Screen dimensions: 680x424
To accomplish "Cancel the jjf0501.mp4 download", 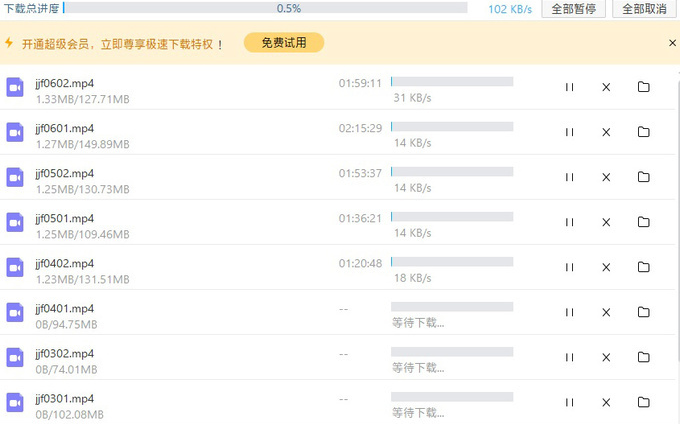I will tap(606, 222).
